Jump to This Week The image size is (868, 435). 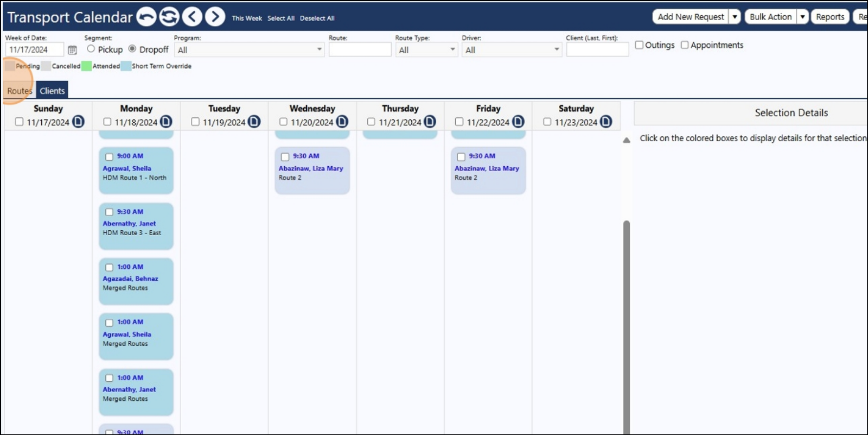click(x=247, y=18)
